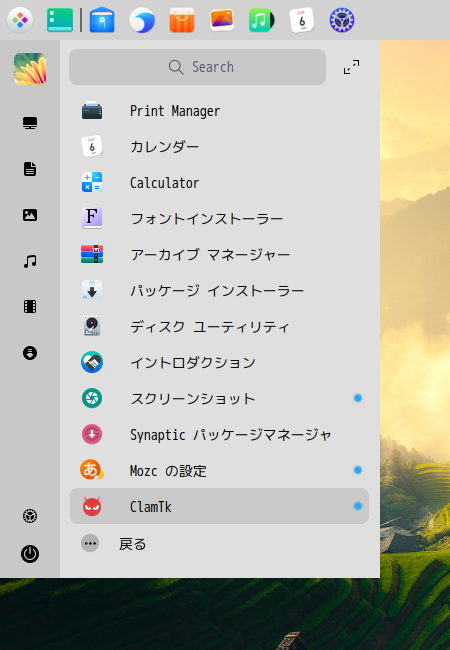The image size is (450, 650).
Task: Open ディスク ユーティリティ
Action: point(219,327)
